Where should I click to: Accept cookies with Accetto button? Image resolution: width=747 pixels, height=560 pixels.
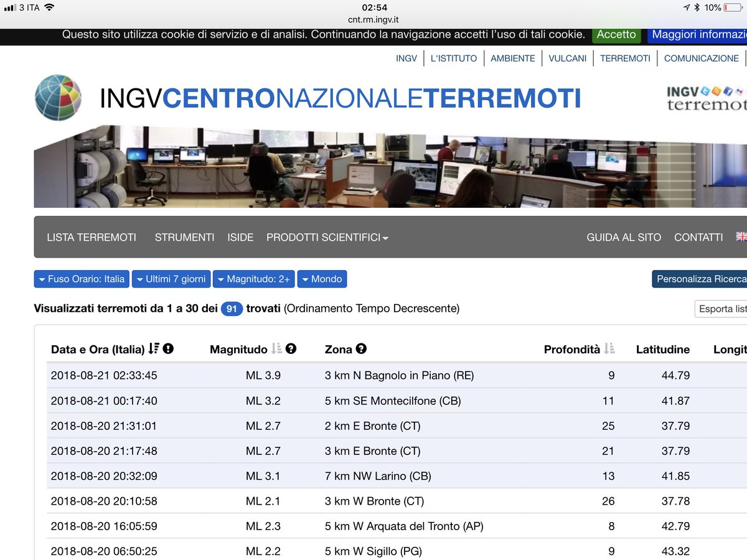click(x=616, y=35)
